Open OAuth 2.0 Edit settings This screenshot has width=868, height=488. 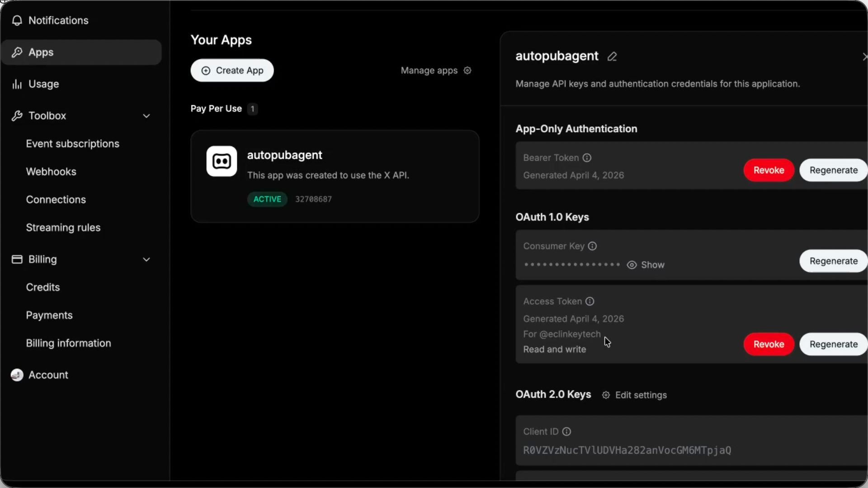click(634, 395)
